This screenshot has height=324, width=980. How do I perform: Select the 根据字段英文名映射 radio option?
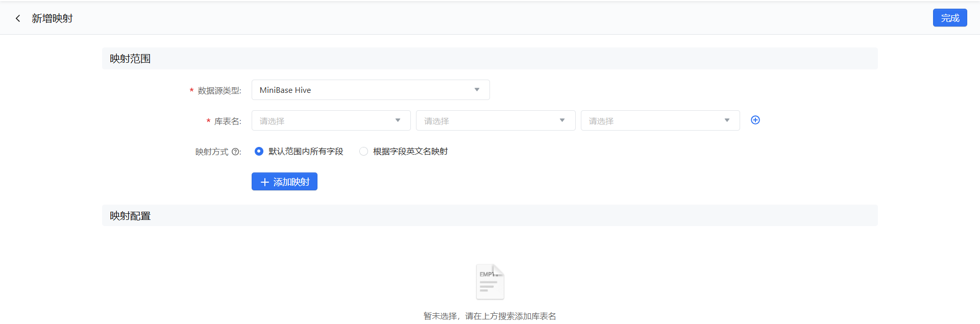403,151
